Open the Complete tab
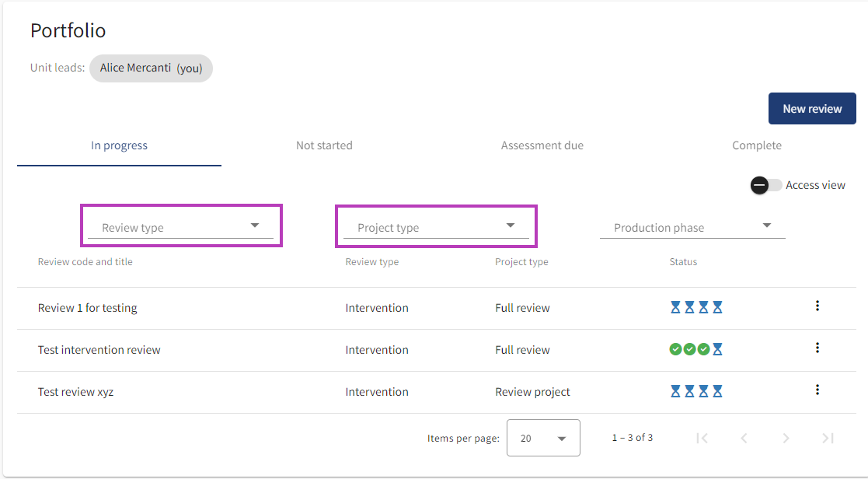 pyautogui.click(x=756, y=145)
